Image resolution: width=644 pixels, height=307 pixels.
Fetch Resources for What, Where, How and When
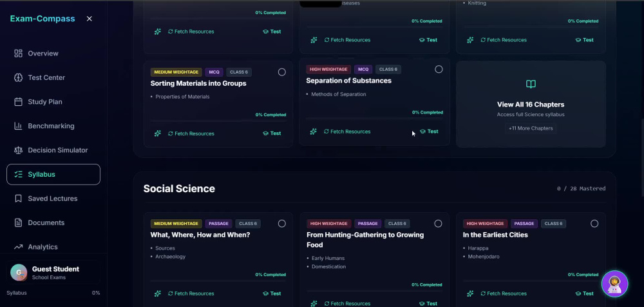[x=191, y=293]
